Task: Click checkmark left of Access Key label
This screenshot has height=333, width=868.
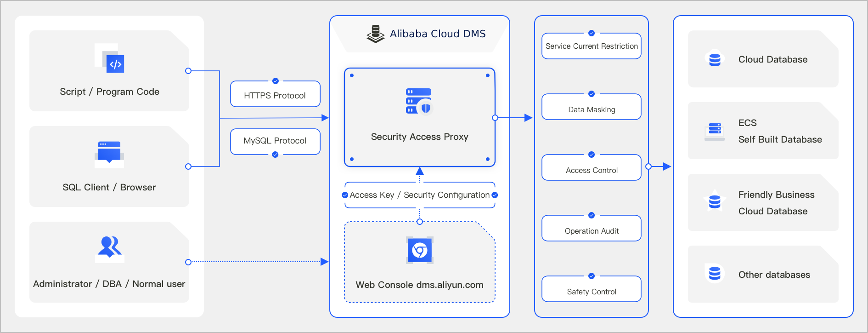Action: (x=345, y=195)
